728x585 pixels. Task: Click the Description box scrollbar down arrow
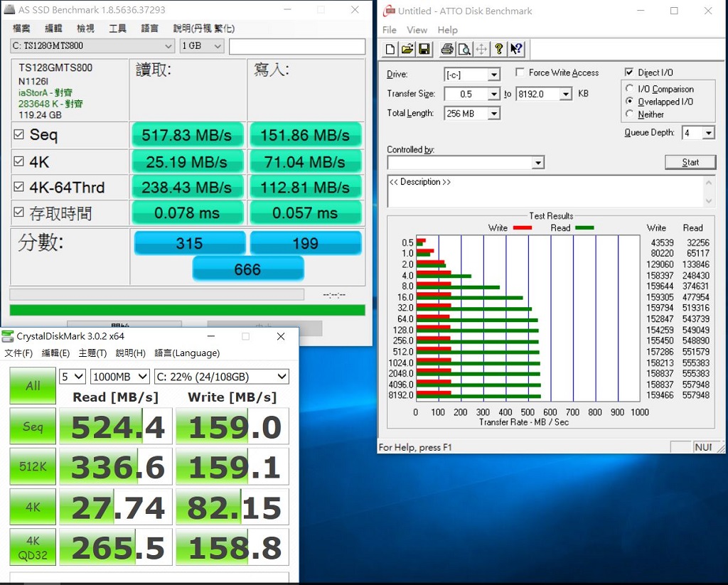tap(709, 200)
